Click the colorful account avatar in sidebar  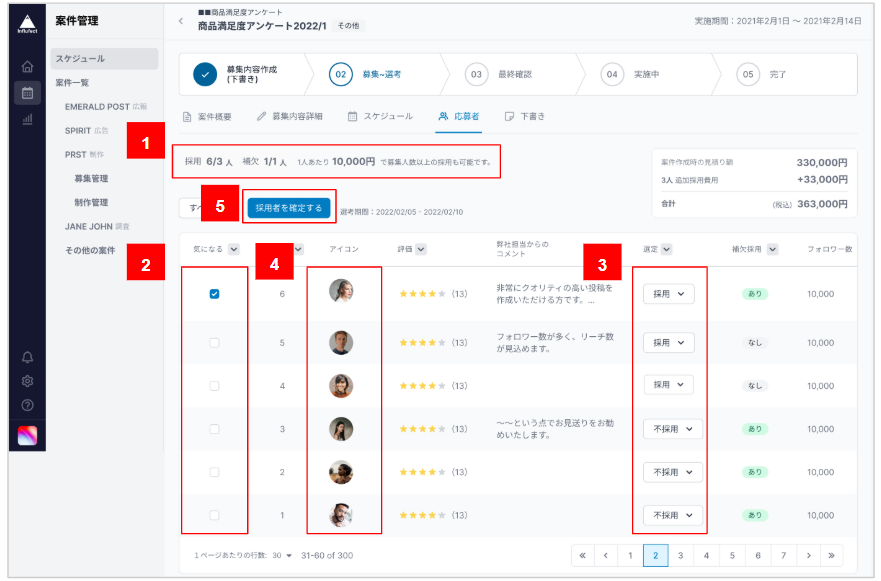[x=27, y=435]
